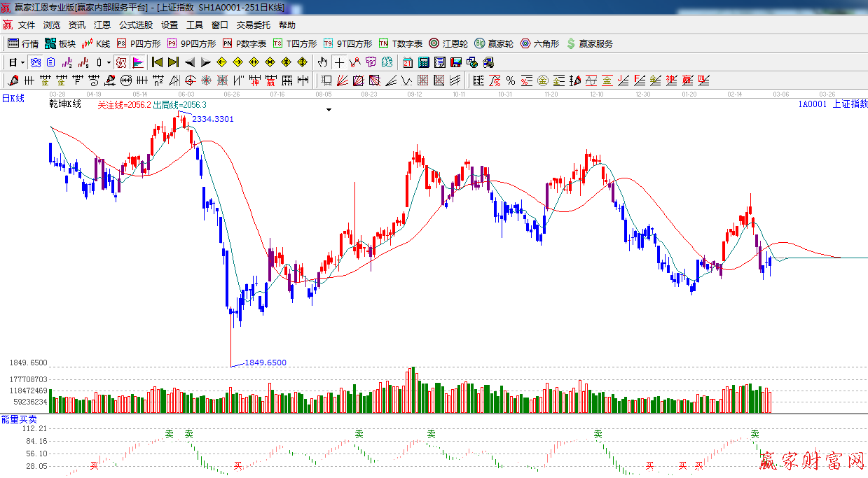Image resolution: width=868 pixels, height=478 pixels.
Task: Click the calendar icon showing 21
Action: pyautogui.click(x=407, y=62)
